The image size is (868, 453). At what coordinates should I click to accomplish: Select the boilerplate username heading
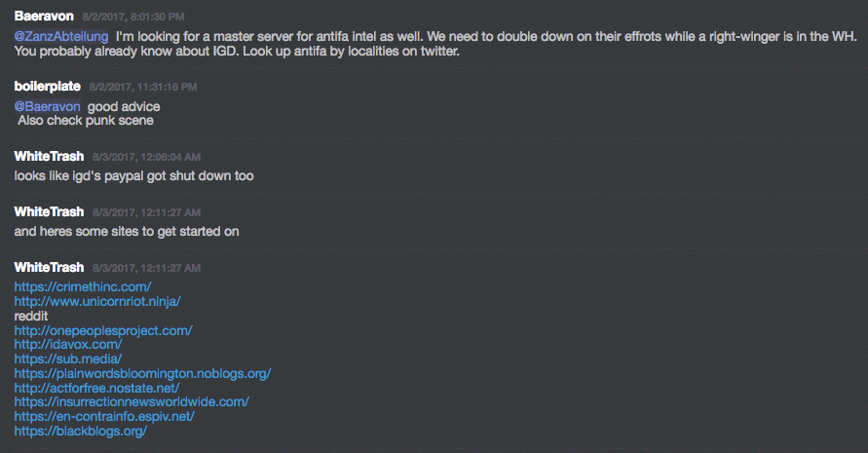pos(48,87)
